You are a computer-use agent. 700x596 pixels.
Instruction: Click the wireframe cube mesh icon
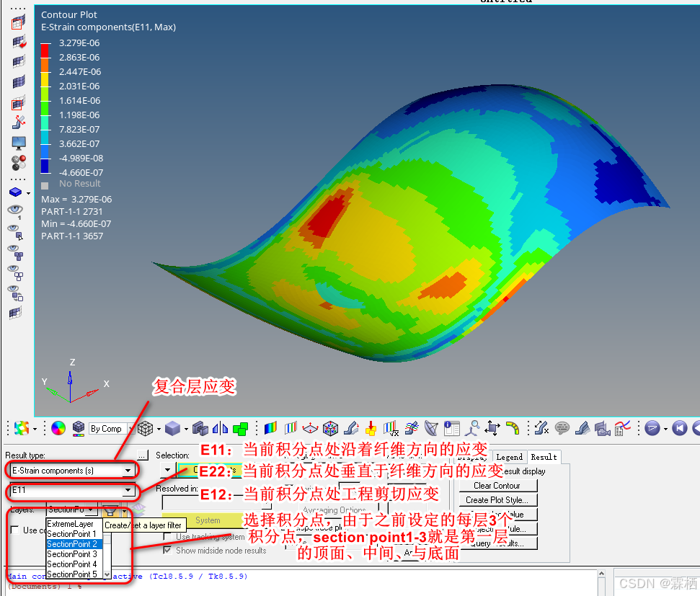145,429
